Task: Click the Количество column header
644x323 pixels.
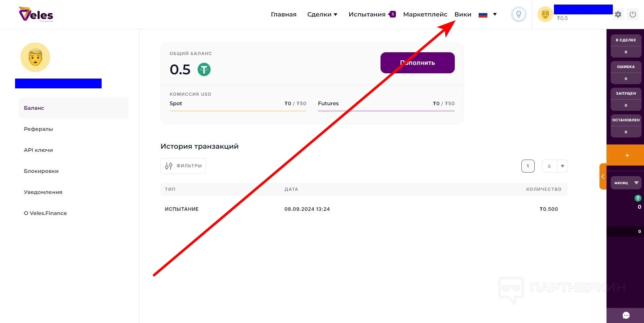Action: pos(544,189)
